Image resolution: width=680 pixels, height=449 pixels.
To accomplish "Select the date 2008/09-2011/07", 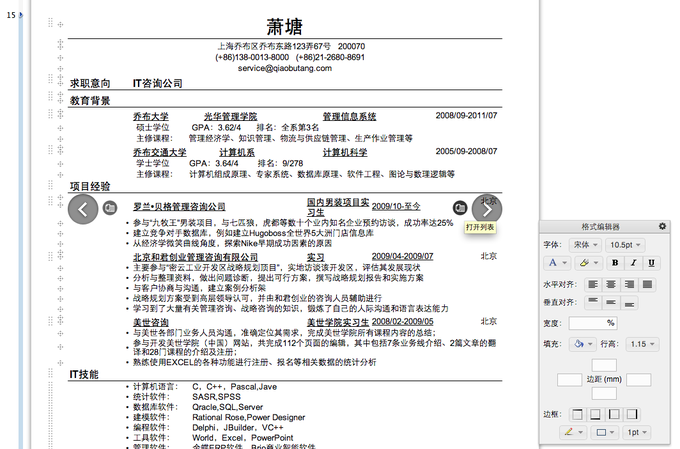I will tap(466, 115).
